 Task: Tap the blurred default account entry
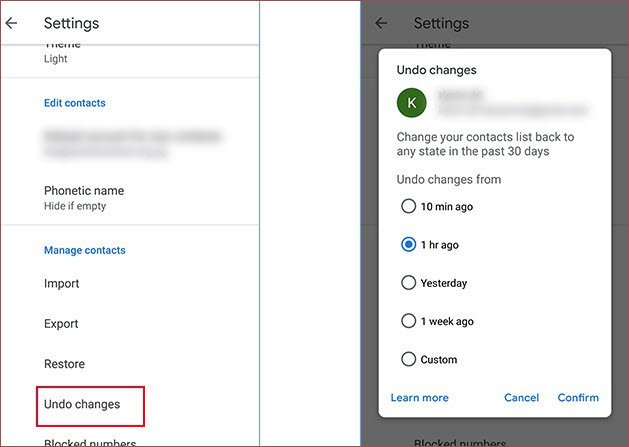[130, 143]
